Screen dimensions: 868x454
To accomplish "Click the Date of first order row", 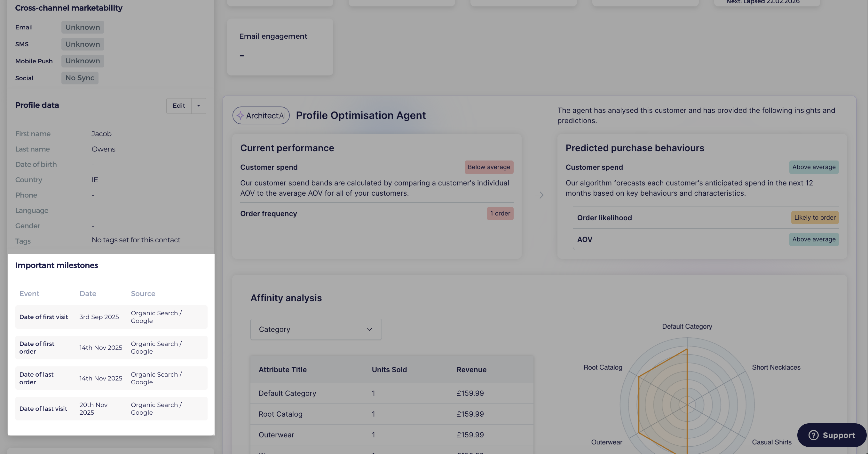I will [x=111, y=348].
